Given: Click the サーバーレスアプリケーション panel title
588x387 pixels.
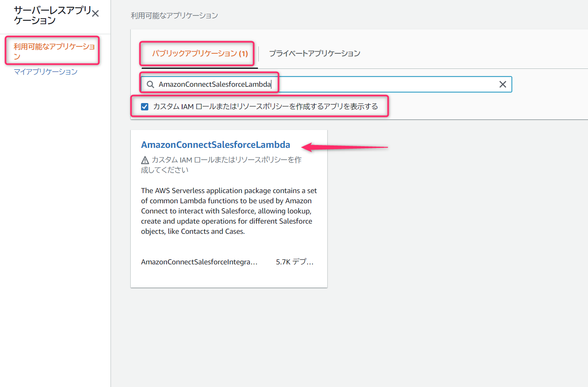Looking at the screenshot, I should point(53,15).
